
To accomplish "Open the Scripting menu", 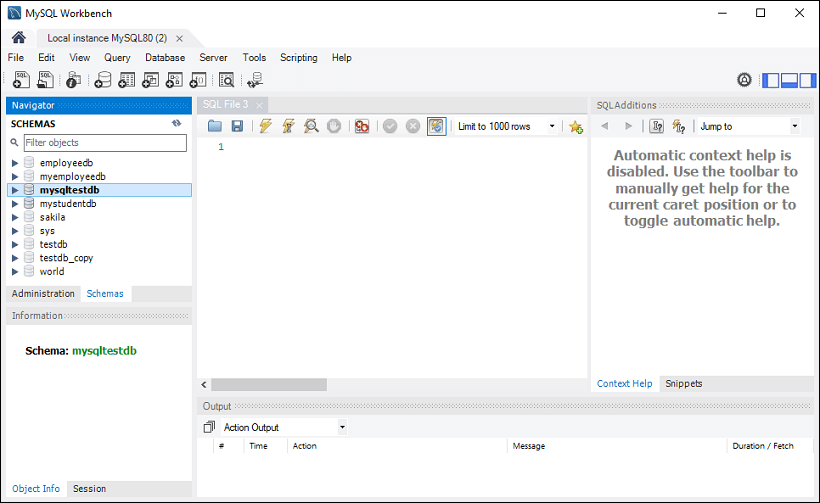I will coord(299,58).
